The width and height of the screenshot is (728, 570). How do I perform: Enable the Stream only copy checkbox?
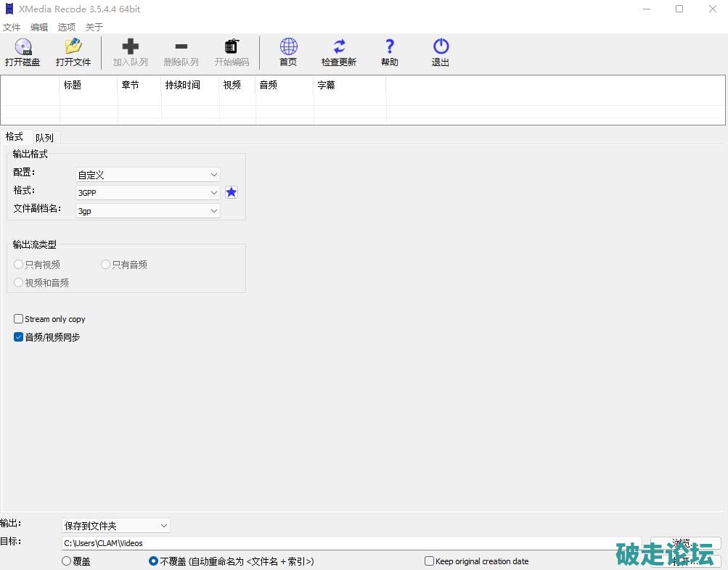tap(19, 319)
